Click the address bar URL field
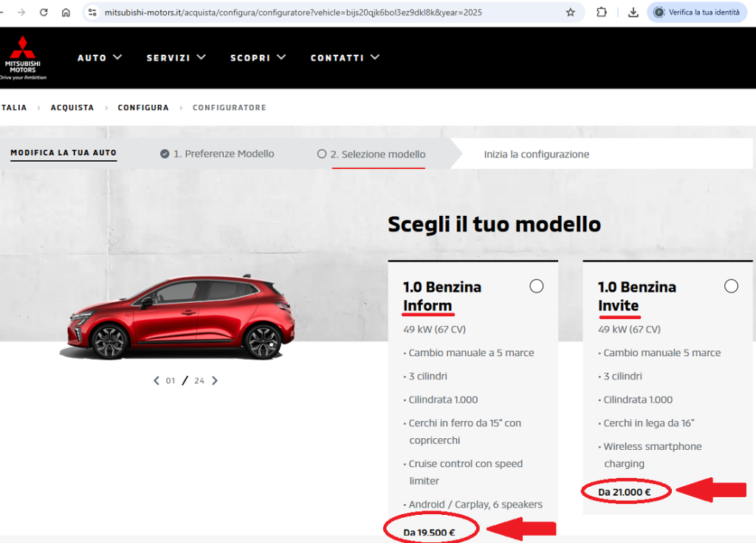756x543 pixels. 293,13
